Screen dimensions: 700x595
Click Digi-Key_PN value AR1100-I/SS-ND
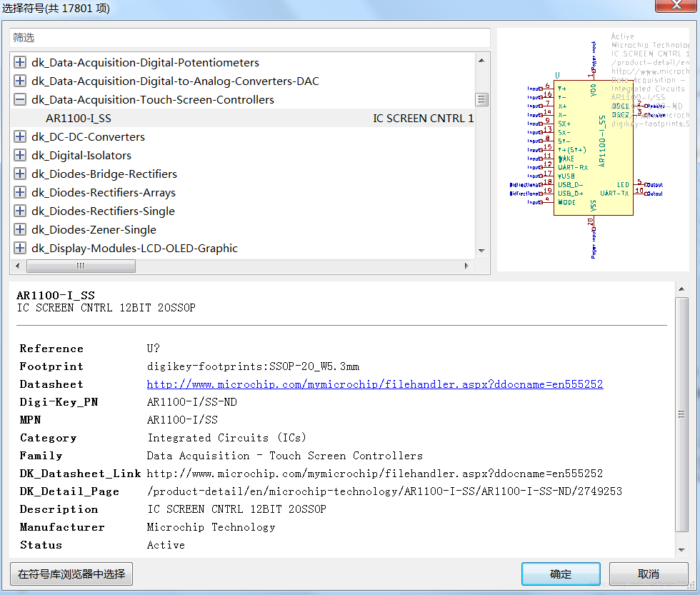pos(192,402)
